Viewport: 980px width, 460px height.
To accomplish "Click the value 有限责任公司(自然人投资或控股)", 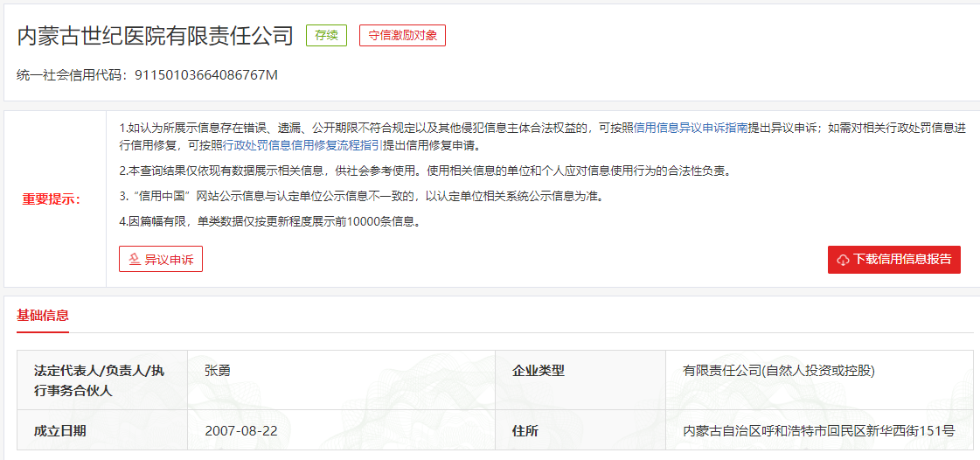I will (778, 371).
